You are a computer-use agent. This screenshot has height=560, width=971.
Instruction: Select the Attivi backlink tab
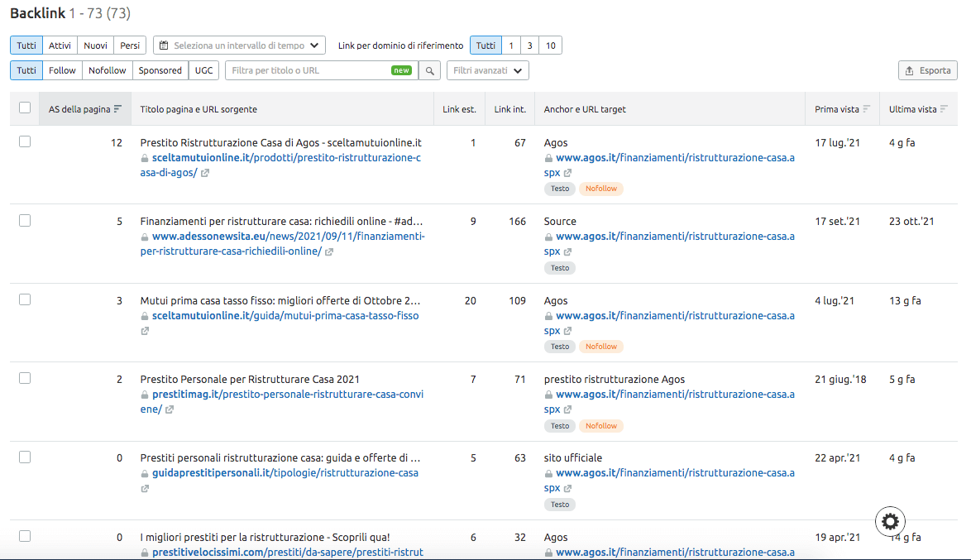pyautogui.click(x=60, y=45)
